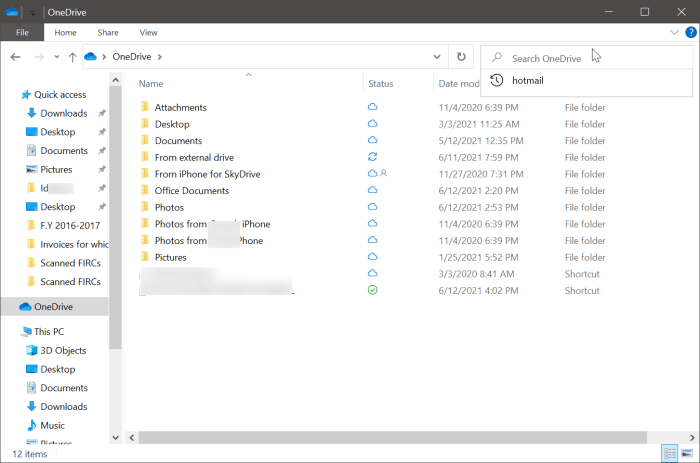Click date 6/12/2021 2:53 PM of Photos

pyautogui.click(x=478, y=207)
